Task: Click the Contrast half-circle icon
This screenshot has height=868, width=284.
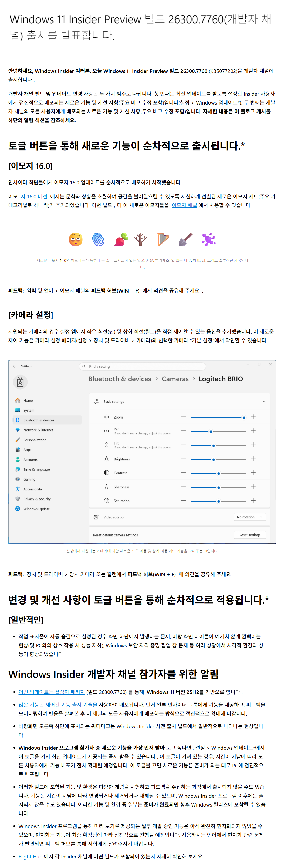Action: (x=106, y=473)
